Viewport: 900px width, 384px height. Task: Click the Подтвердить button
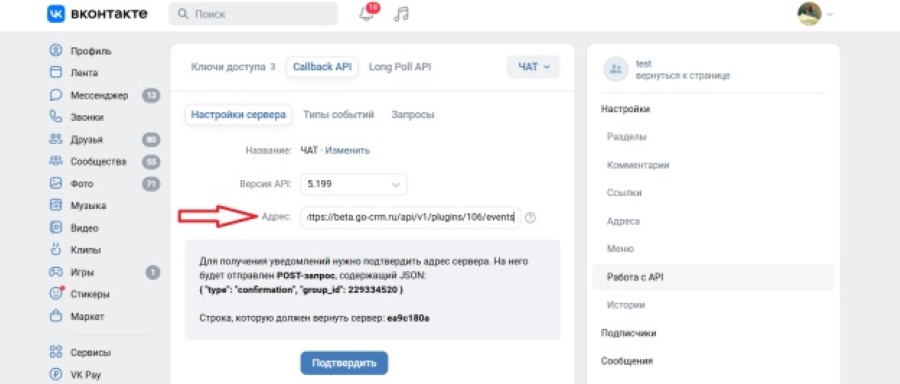[344, 363]
